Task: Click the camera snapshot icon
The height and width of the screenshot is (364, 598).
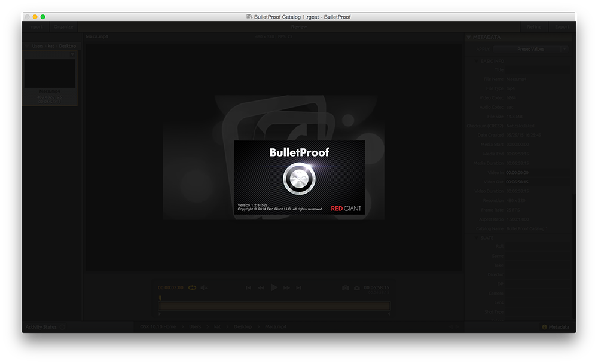Action: coord(345,287)
